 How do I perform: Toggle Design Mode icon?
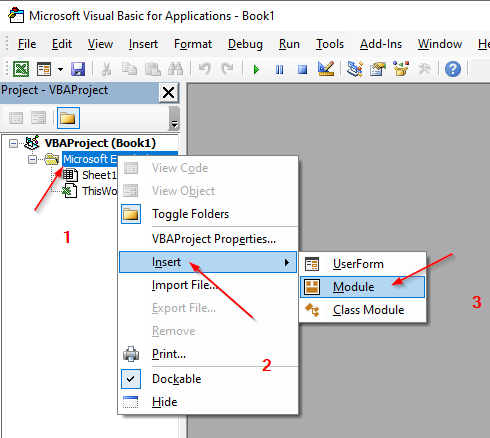point(326,69)
